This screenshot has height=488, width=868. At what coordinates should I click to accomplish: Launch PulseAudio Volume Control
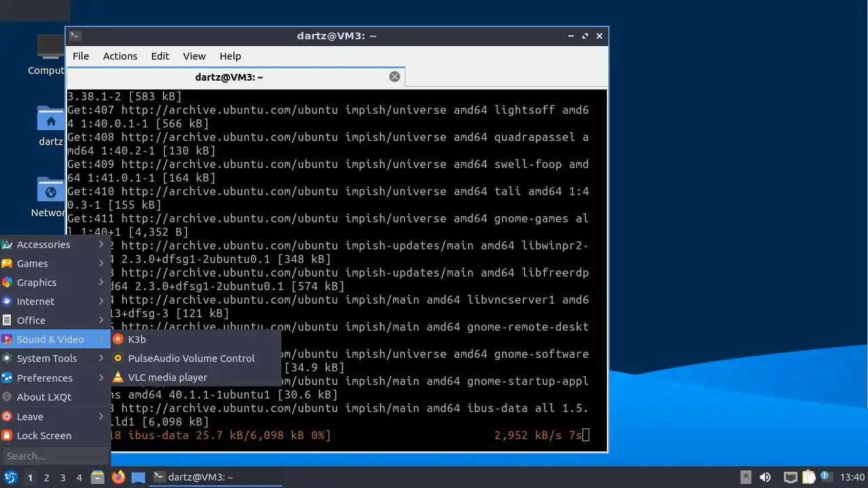coord(196,358)
